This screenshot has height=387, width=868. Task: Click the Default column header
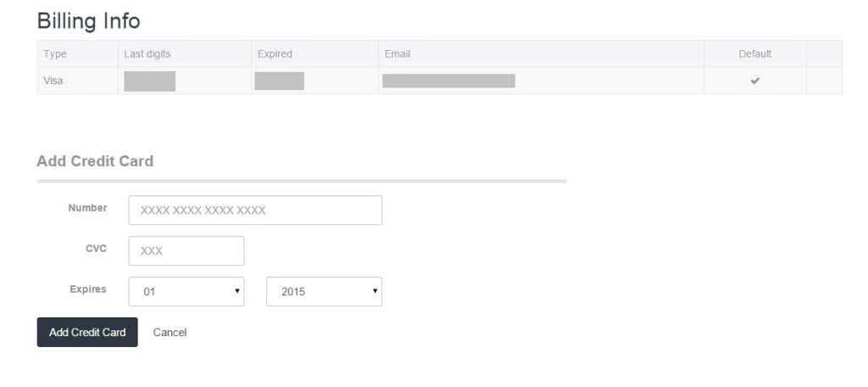pos(754,53)
